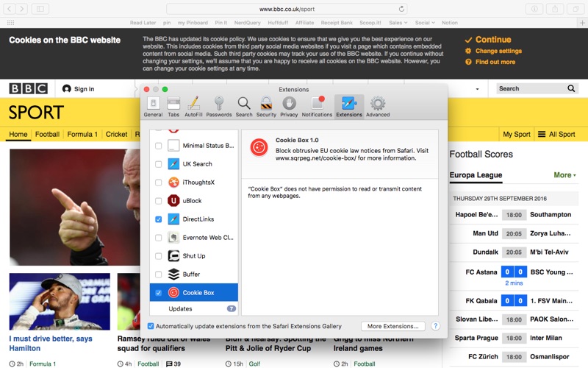
Task: Open the Advanced preferences pane
Action: coord(378,107)
